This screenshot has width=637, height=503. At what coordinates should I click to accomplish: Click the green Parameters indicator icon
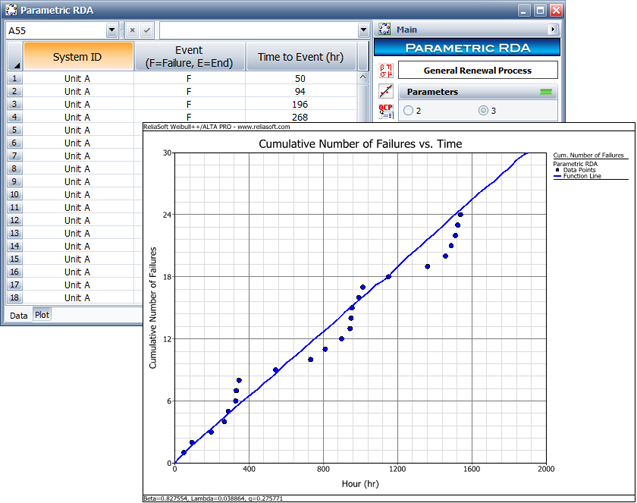[546, 92]
